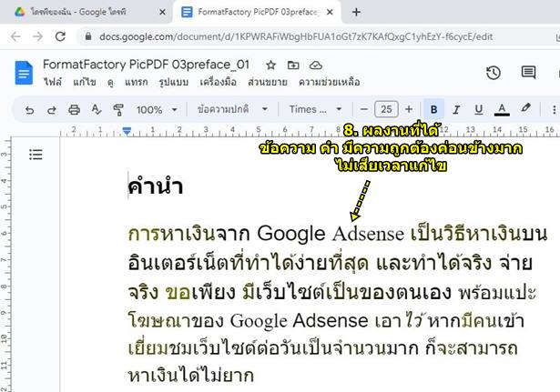Activate paint format tool
Image resolution: width=560 pixels, height=392 pixels.
pyautogui.click(x=118, y=110)
